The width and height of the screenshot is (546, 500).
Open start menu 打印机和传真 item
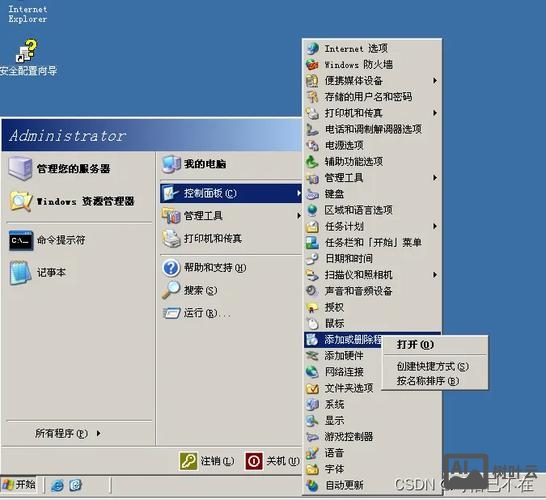[231, 239]
